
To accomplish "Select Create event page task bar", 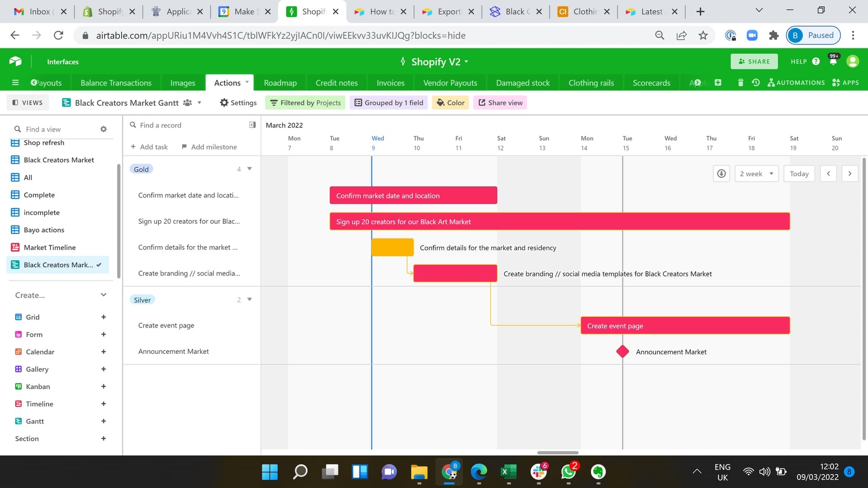I will click(x=685, y=326).
